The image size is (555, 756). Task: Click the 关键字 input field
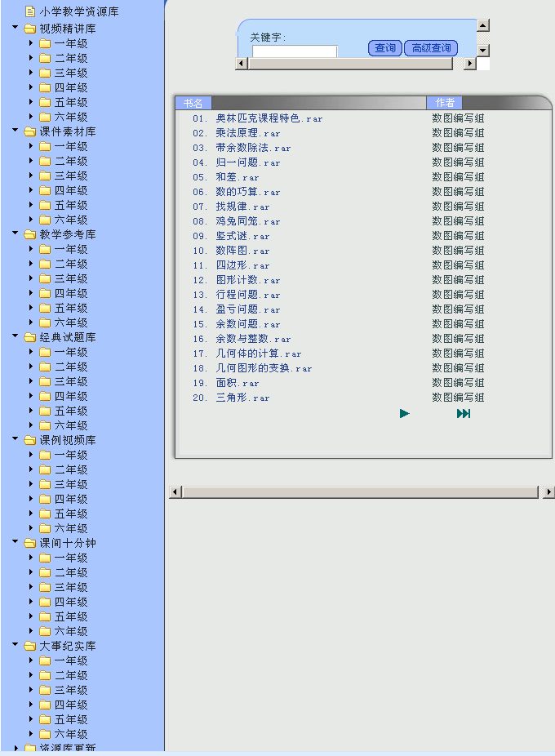294,51
